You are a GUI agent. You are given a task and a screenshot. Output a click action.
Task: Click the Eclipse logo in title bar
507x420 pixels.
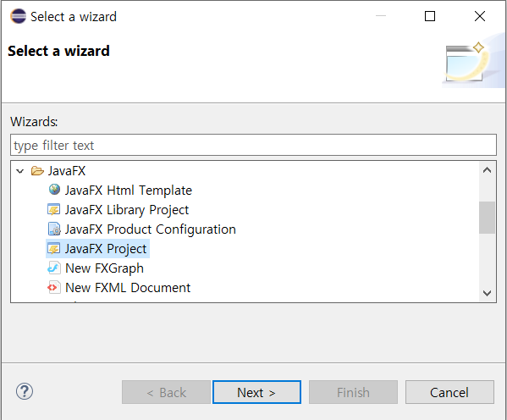[x=18, y=16]
